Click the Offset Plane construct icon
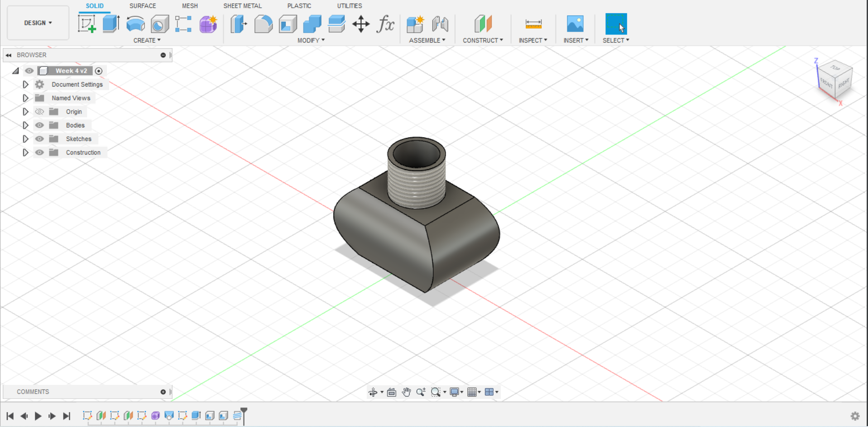 pyautogui.click(x=483, y=24)
